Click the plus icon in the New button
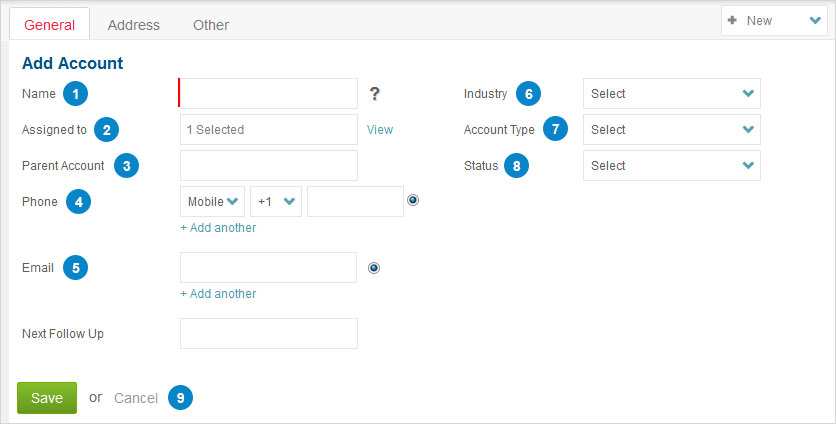Image resolution: width=836 pixels, height=424 pixels. click(x=732, y=20)
